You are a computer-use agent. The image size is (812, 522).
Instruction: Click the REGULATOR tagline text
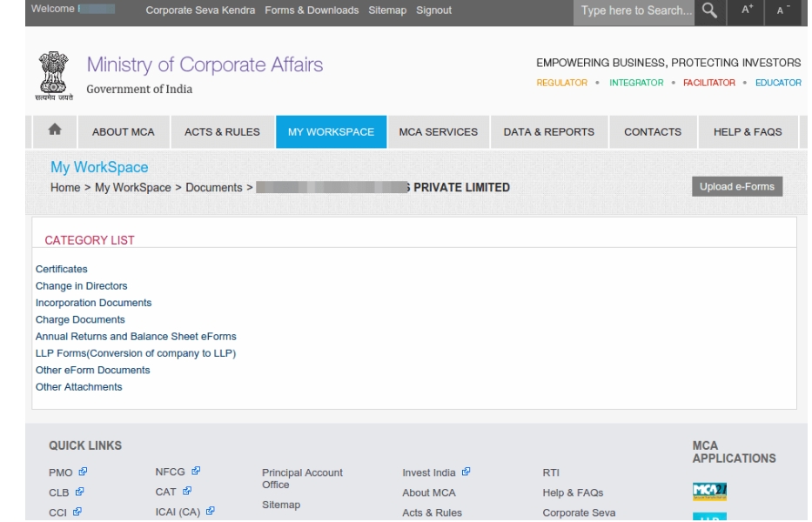click(562, 83)
